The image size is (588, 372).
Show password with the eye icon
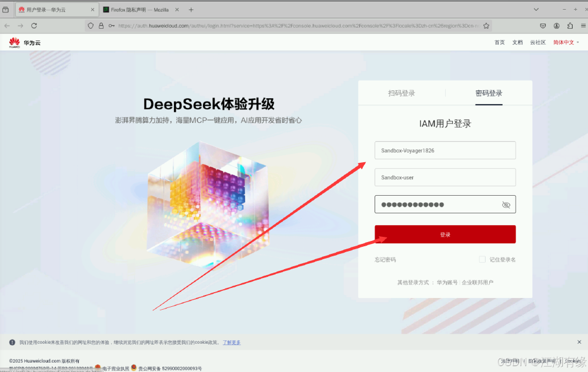[506, 205]
